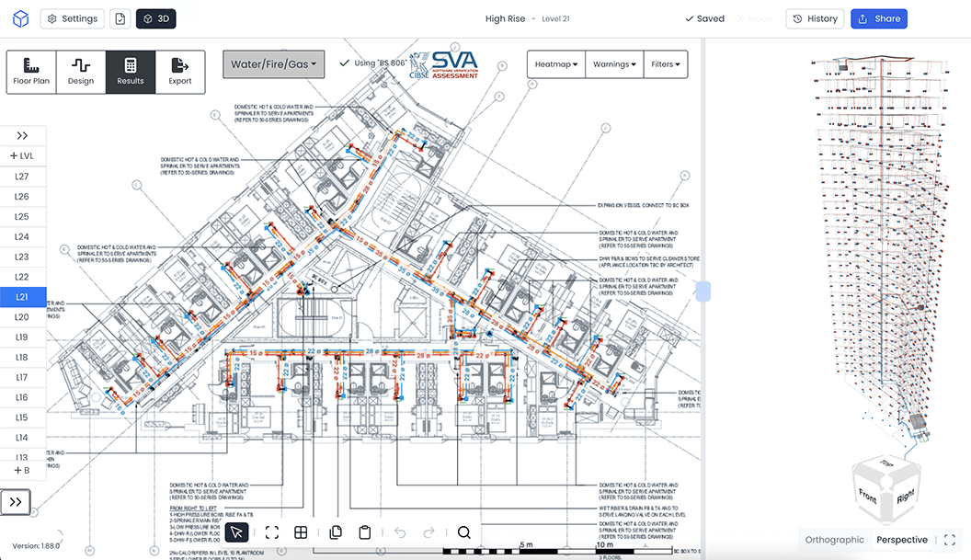Open the Export tab
The image size is (971, 560).
179,72
